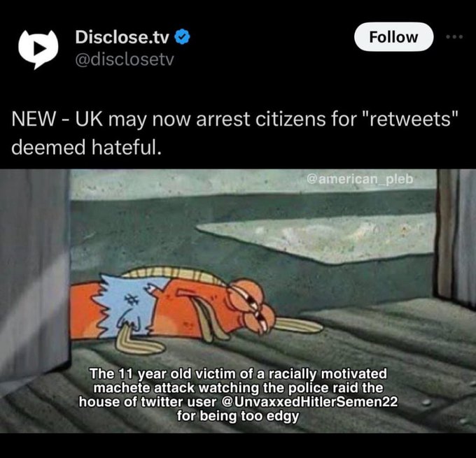
Task: Click the blue verified checkmark badge
Action: click(182, 38)
